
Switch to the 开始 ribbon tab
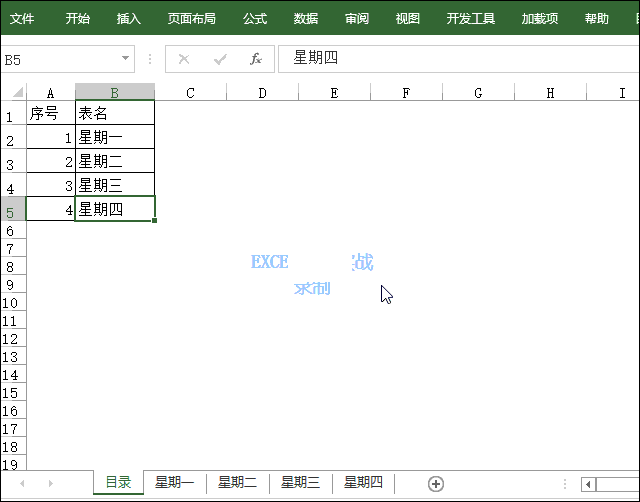pos(78,18)
